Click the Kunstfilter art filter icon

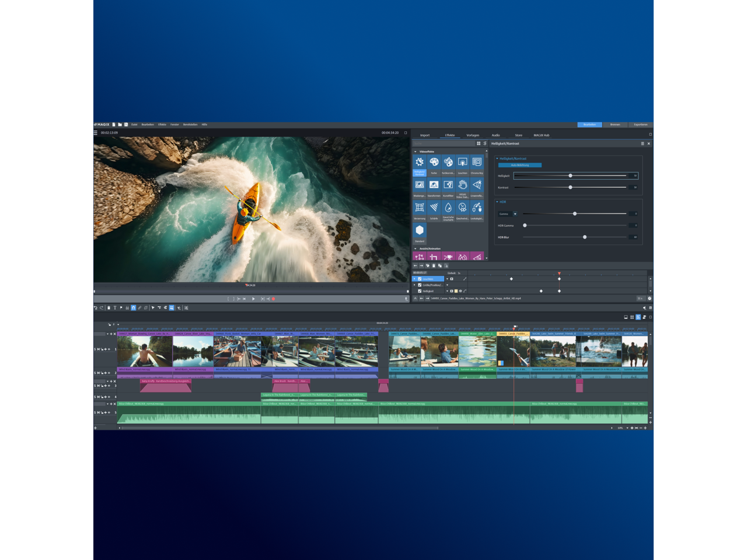coord(448,185)
